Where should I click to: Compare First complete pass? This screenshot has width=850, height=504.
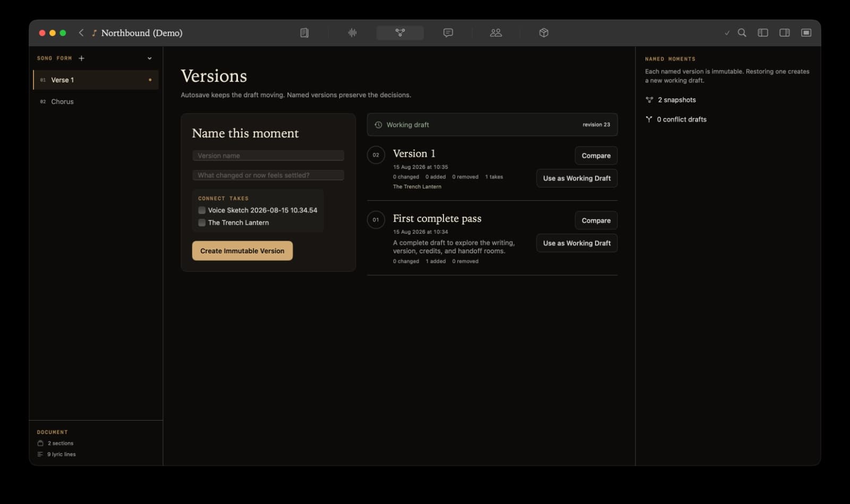pos(596,220)
